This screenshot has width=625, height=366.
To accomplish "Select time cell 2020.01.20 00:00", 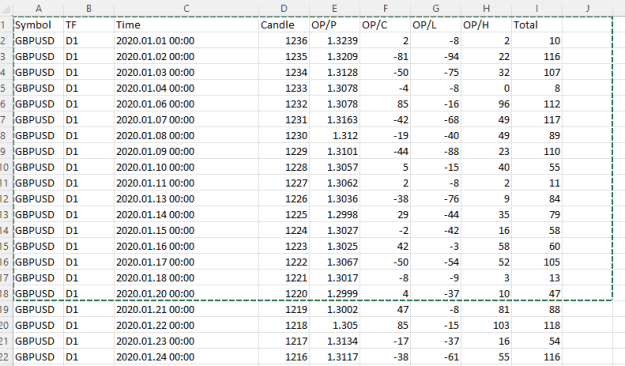I will point(186,293).
